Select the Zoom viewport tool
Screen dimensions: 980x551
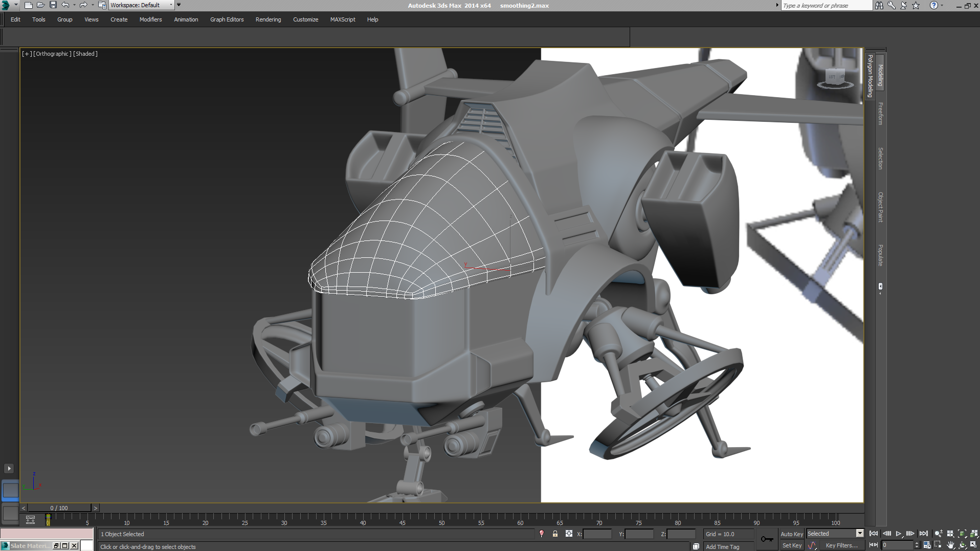point(938,534)
